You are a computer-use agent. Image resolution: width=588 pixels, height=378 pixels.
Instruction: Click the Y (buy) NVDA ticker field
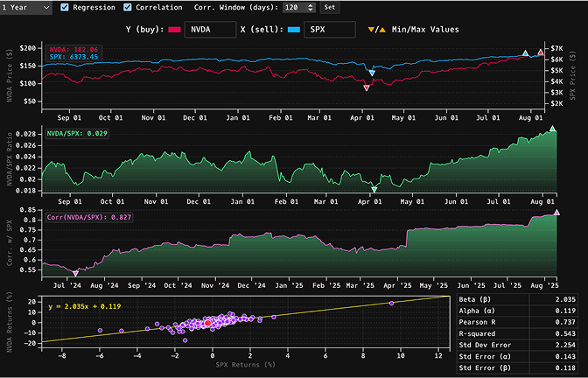pyautogui.click(x=210, y=30)
